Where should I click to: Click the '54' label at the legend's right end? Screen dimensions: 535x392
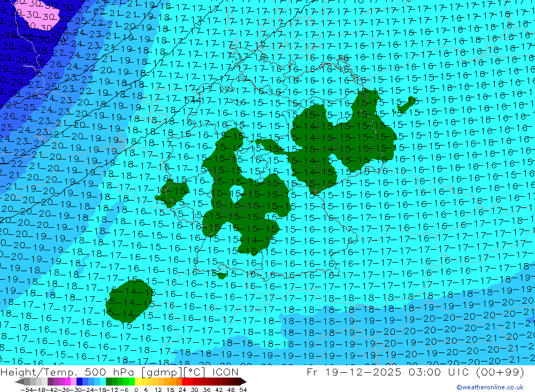(243, 389)
